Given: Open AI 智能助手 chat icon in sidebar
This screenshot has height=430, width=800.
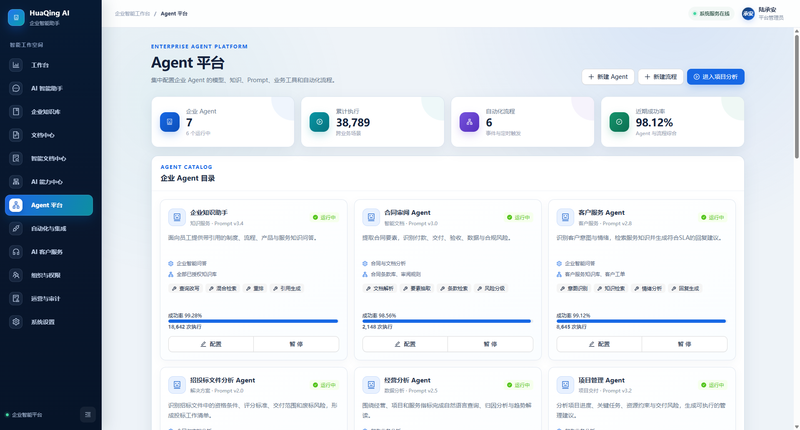Looking at the screenshot, I should 16,88.
